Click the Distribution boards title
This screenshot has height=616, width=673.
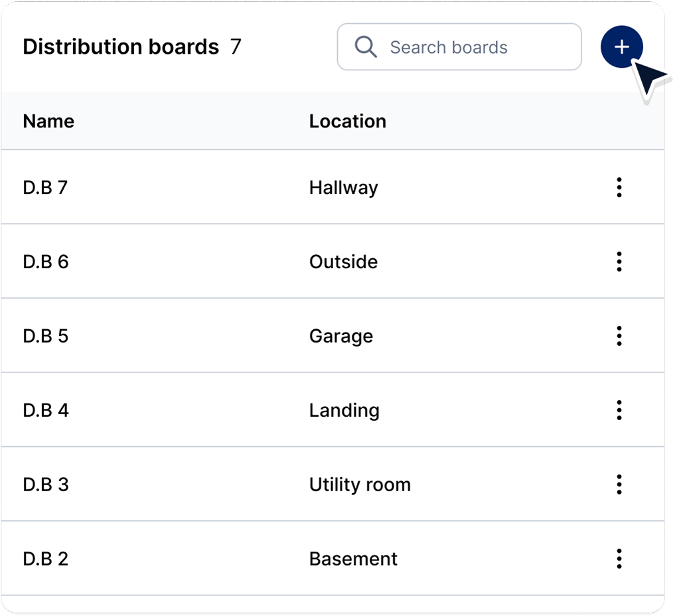click(121, 46)
